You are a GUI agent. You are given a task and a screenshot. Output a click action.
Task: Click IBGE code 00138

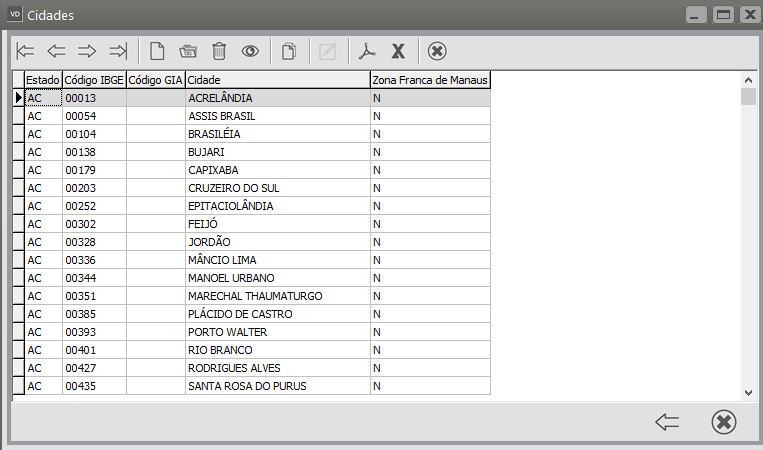(x=94, y=152)
